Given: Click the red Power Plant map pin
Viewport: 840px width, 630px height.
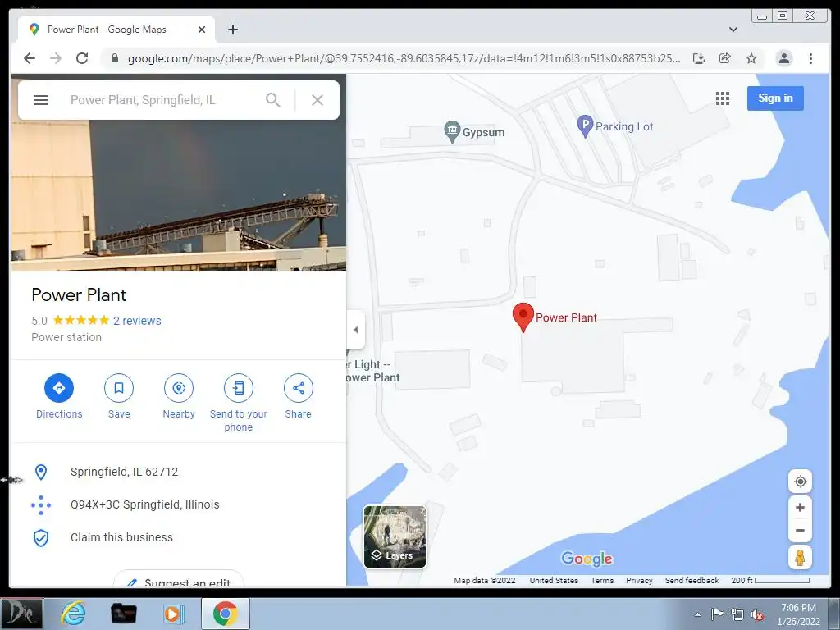Looking at the screenshot, I should pos(523,317).
